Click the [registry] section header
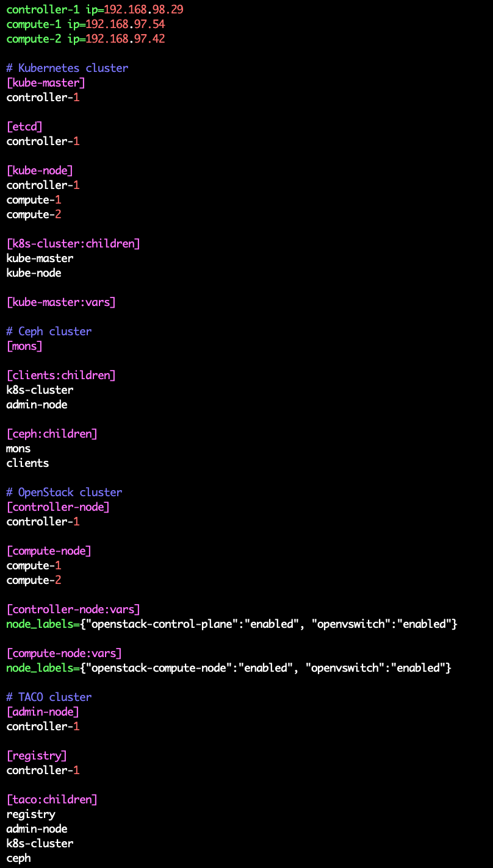This screenshot has width=493, height=868. coord(37,756)
